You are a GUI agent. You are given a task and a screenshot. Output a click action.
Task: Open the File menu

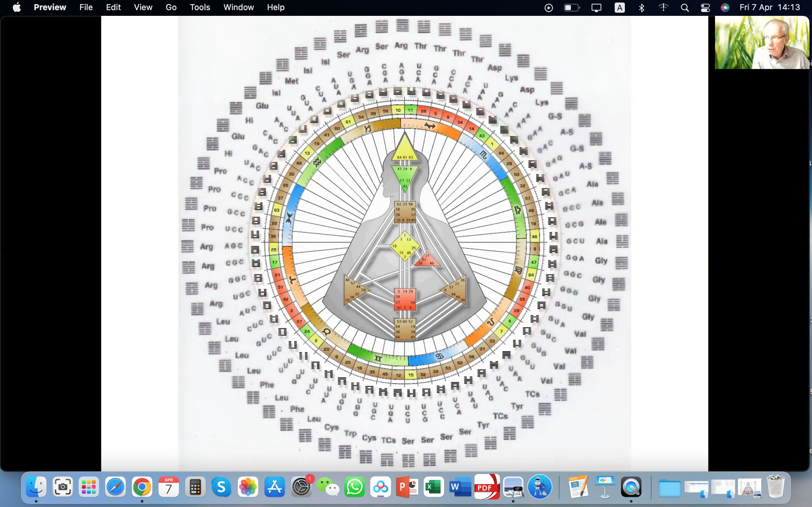pos(86,7)
